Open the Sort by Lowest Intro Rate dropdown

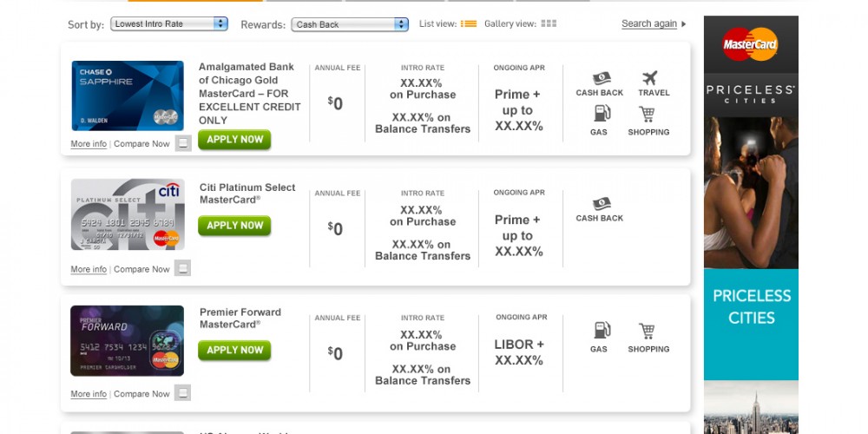(x=169, y=23)
